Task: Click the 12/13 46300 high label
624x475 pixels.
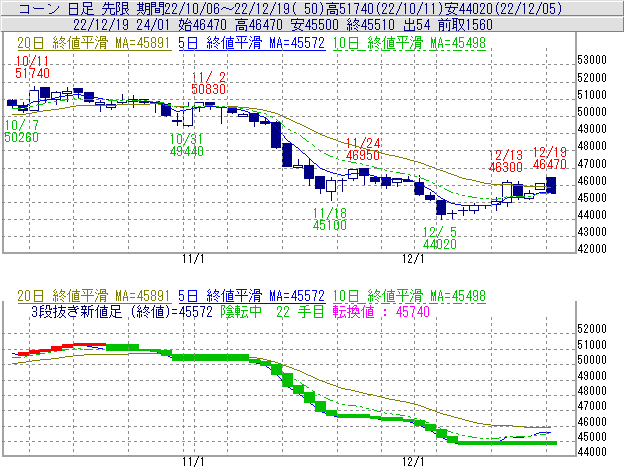Action: pos(505,161)
